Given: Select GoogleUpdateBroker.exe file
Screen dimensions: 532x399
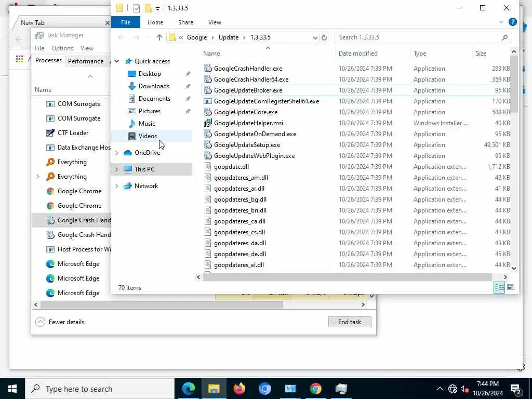Looking at the screenshot, I should [248, 90].
